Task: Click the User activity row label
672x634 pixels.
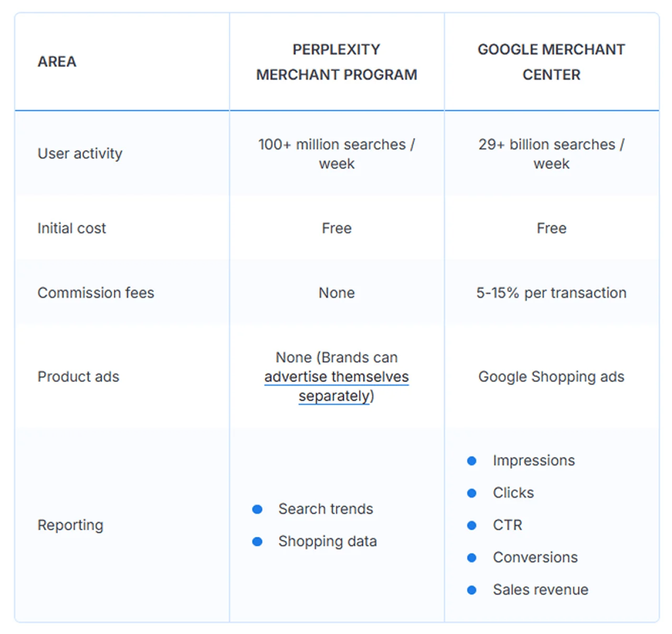Action: (x=80, y=153)
